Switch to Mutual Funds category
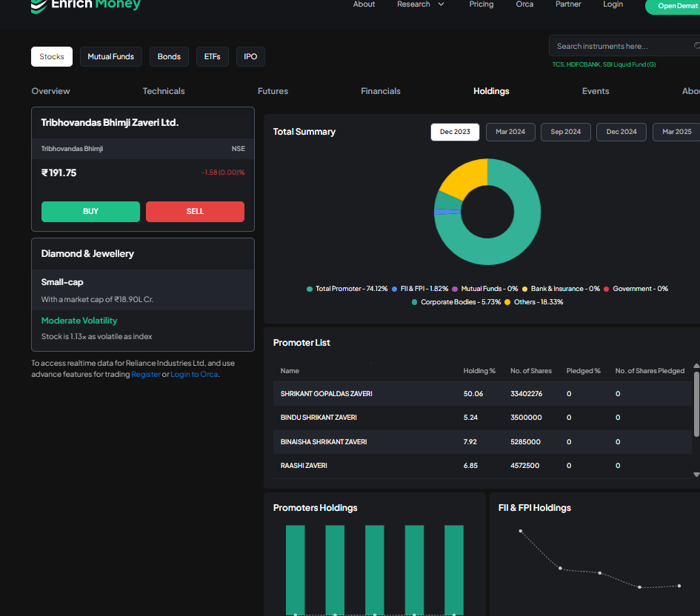Screen dimensions: 700x616 [x=110, y=57]
